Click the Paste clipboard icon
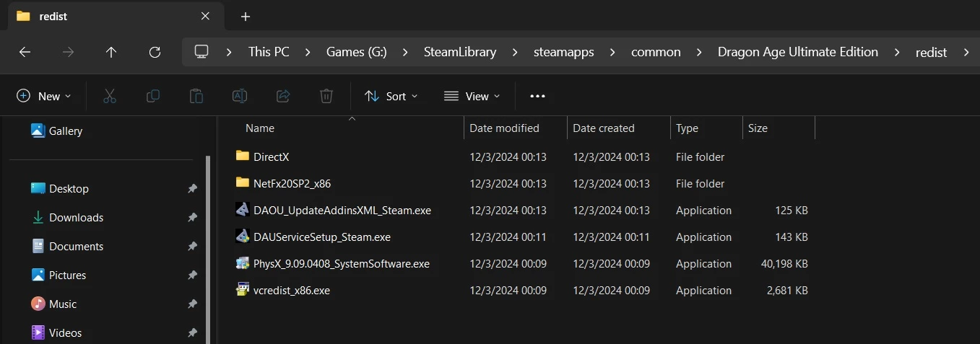This screenshot has width=980, height=344. pos(196,96)
